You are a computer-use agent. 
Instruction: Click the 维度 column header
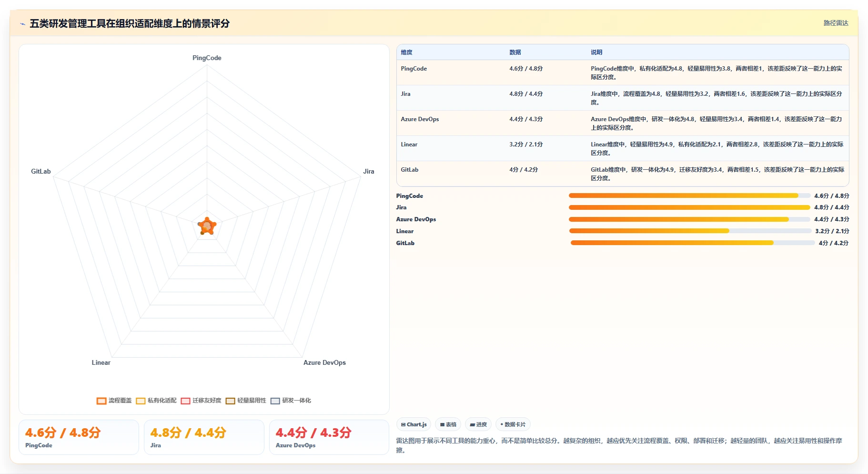tap(406, 52)
